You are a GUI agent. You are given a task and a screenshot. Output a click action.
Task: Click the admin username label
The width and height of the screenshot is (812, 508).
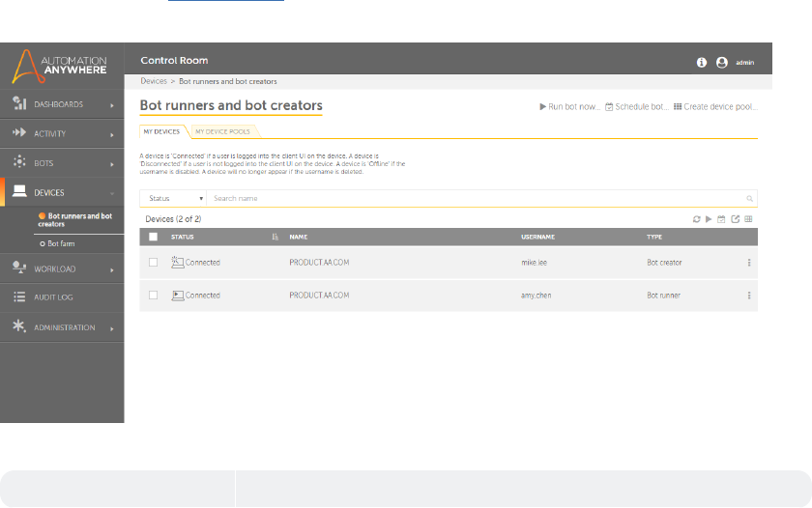point(744,63)
